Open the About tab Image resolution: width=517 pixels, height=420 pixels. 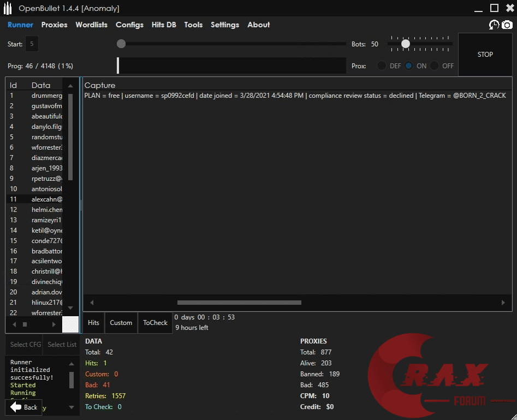(x=259, y=25)
